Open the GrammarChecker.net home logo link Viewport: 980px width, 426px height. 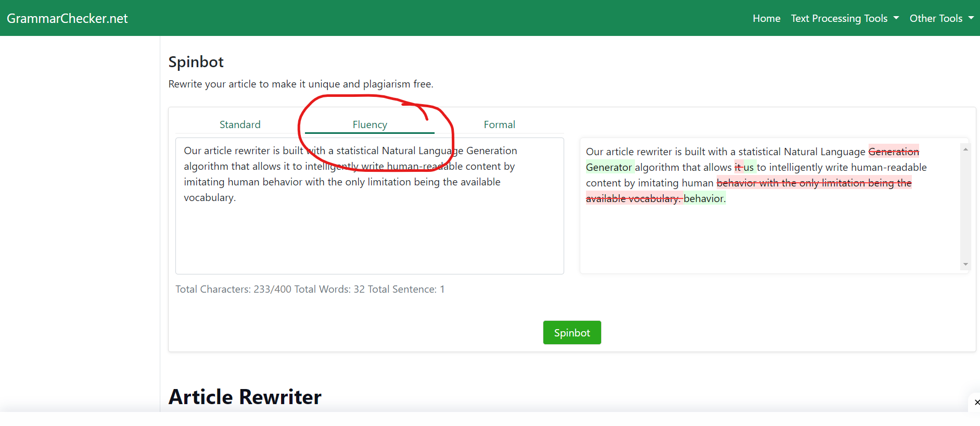click(x=67, y=18)
